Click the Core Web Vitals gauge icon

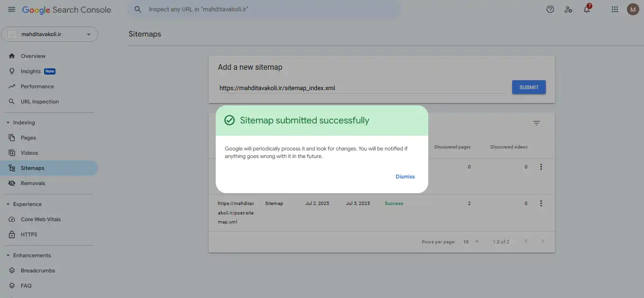(x=12, y=219)
